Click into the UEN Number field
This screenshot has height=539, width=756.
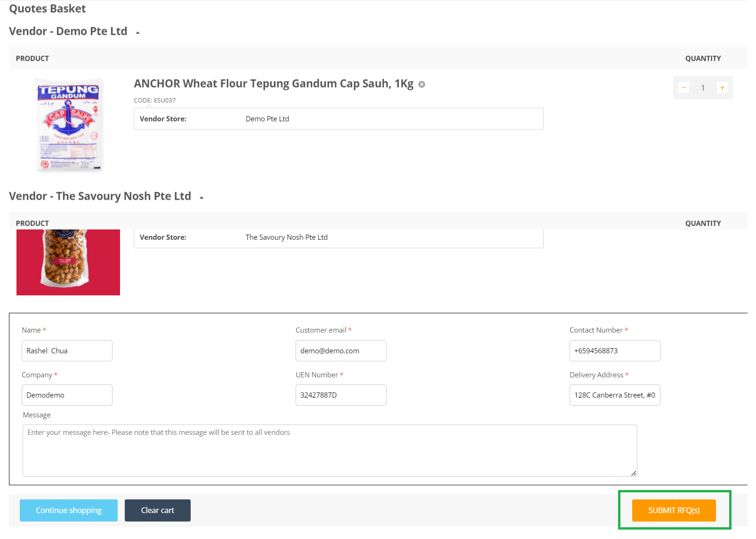click(341, 395)
